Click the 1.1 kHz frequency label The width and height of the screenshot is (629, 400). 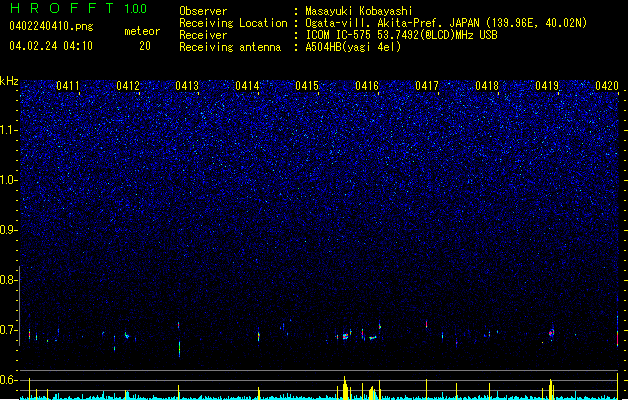pos(9,130)
